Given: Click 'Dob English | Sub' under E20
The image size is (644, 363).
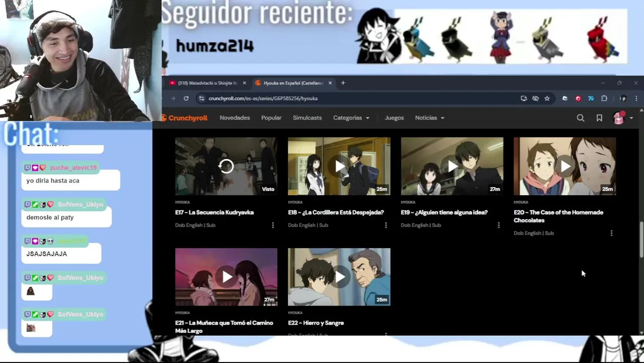Looking at the screenshot, I should coord(534,233).
